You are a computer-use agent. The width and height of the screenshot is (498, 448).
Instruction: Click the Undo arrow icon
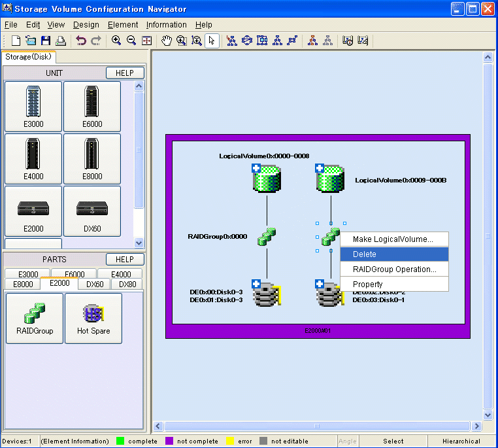81,41
